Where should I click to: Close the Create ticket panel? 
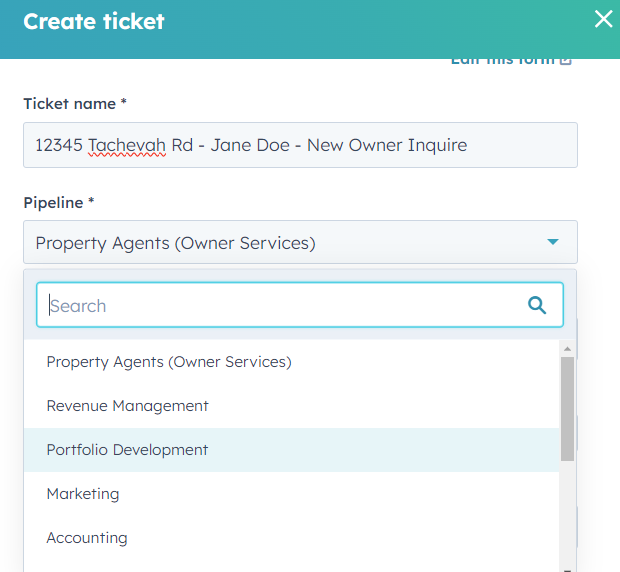[603, 19]
